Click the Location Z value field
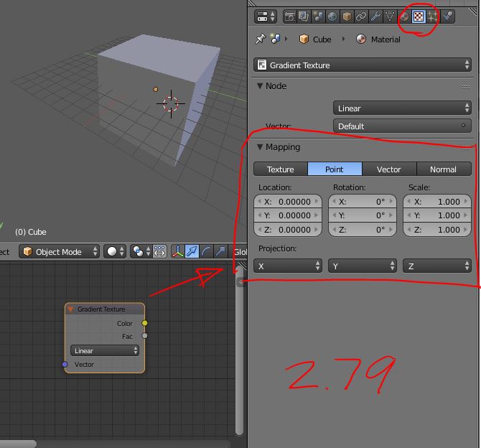Screen dimensions: 481x448 (x=288, y=230)
